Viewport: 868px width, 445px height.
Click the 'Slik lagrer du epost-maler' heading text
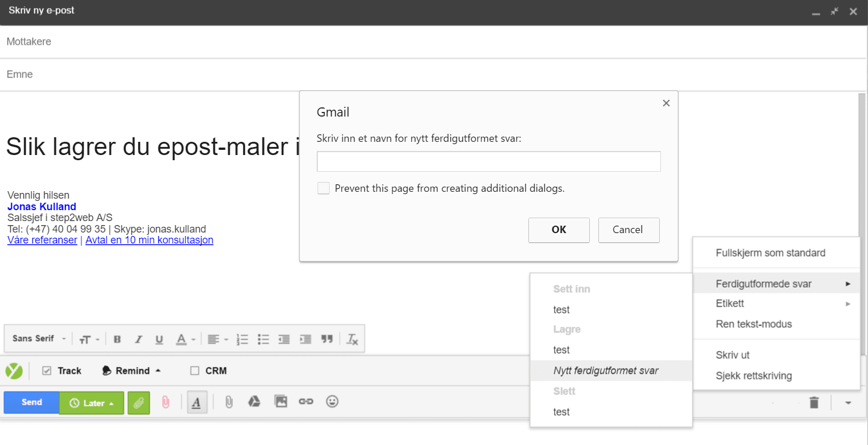tap(153, 148)
